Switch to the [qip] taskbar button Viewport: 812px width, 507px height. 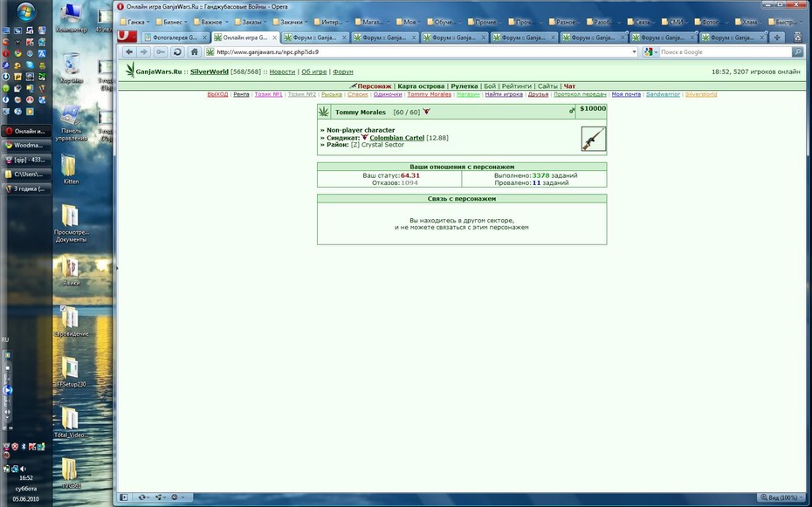(x=26, y=160)
